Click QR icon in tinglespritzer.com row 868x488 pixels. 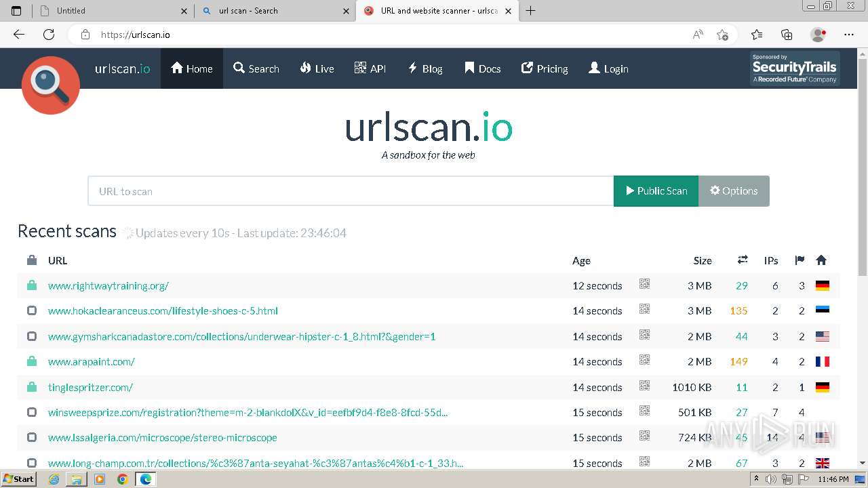click(x=644, y=386)
